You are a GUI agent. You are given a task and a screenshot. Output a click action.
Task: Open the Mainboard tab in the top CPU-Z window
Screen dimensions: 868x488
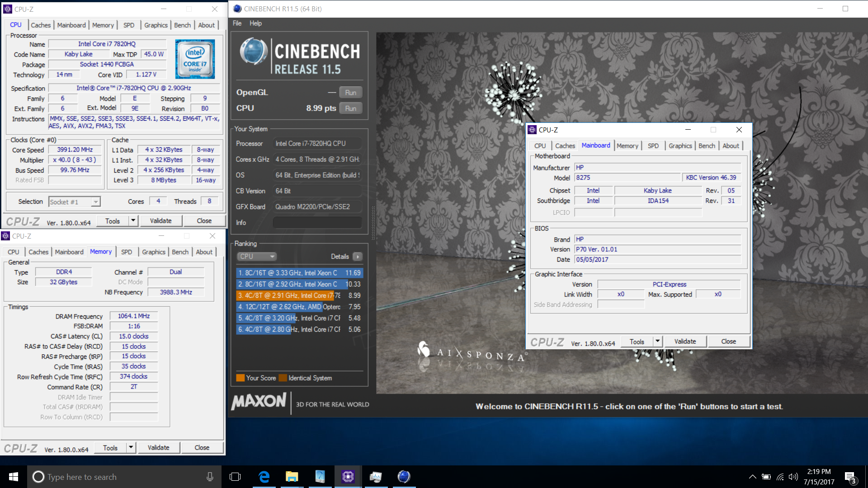71,25
